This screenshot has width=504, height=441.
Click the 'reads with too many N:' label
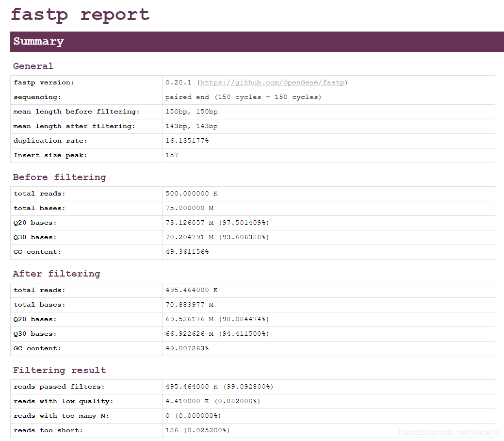(61, 416)
